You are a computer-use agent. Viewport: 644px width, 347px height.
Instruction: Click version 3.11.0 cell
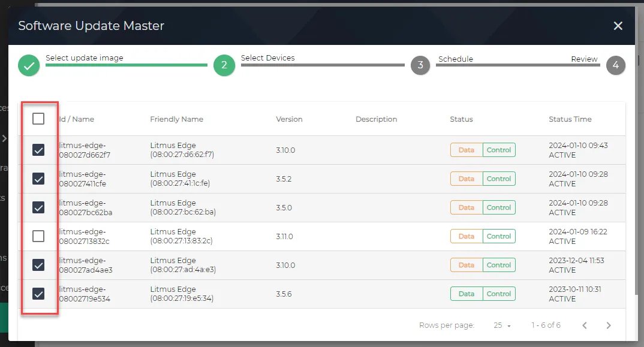284,237
